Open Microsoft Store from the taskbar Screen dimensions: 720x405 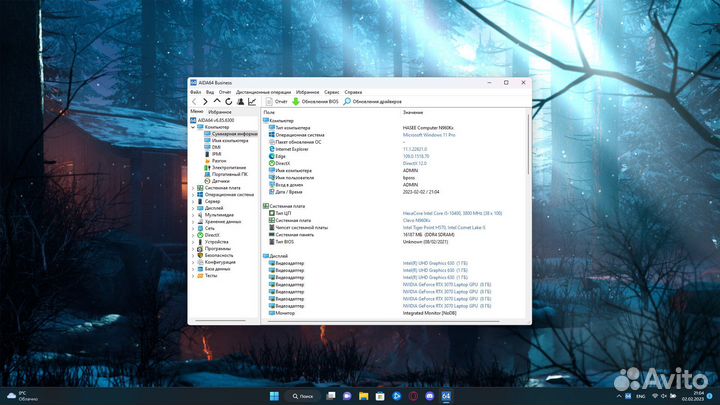pyautogui.click(x=380, y=396)
